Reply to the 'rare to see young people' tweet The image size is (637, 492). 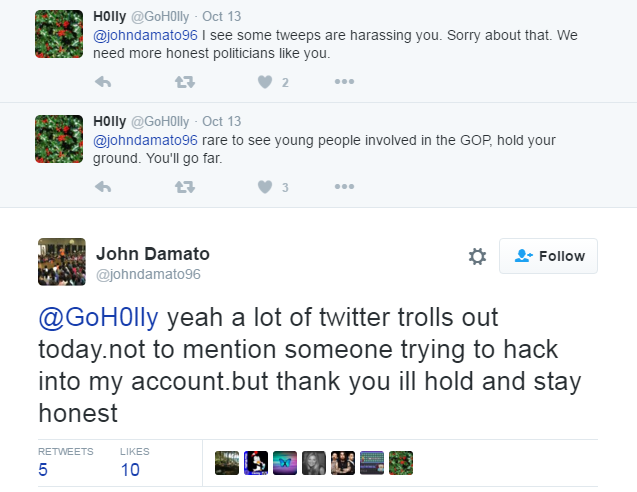click(x=102, y=186)
